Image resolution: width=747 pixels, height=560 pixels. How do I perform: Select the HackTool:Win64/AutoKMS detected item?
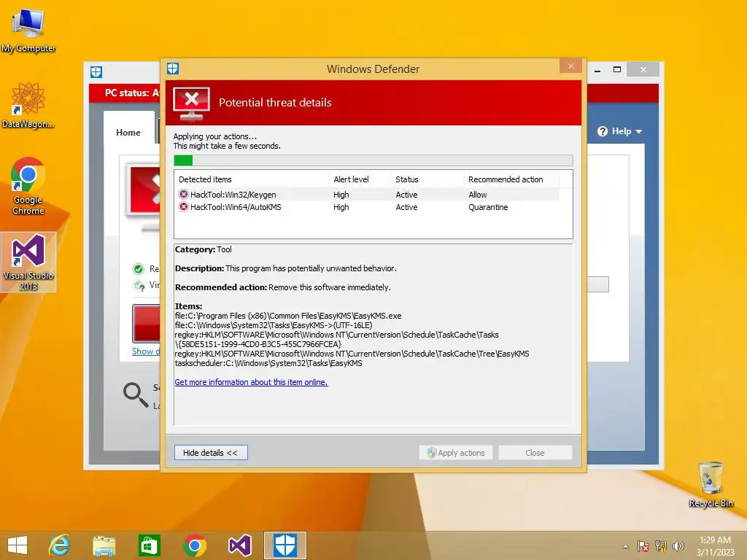(368, 206)
